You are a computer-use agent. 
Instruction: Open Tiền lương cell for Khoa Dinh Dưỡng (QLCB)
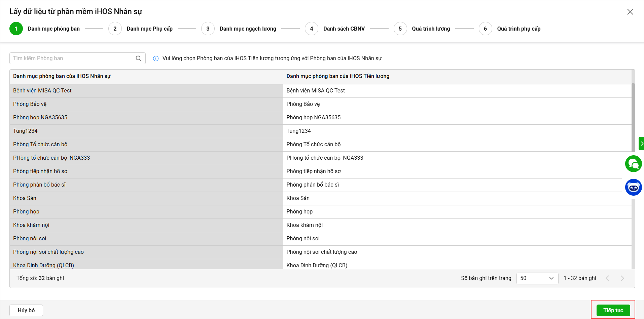click(457, 264)
